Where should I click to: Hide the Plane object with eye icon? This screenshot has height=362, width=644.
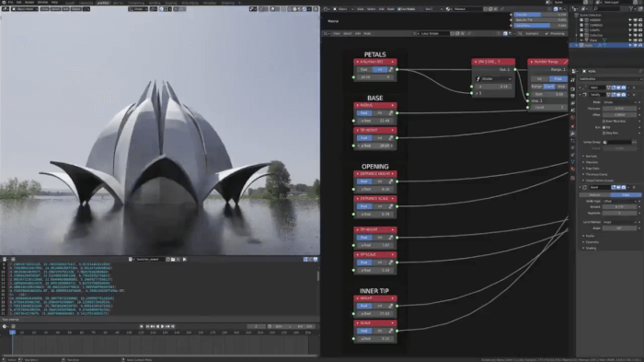[636, 41]
